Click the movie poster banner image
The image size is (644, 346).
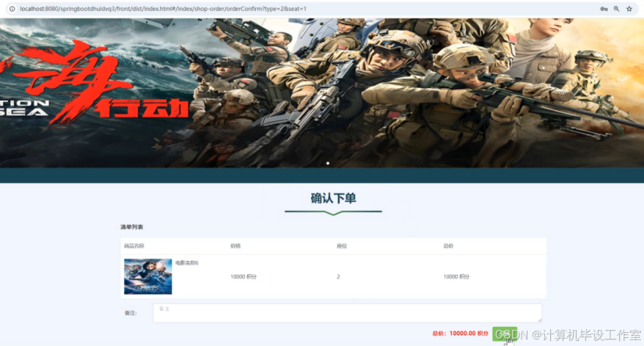(322, 93)
